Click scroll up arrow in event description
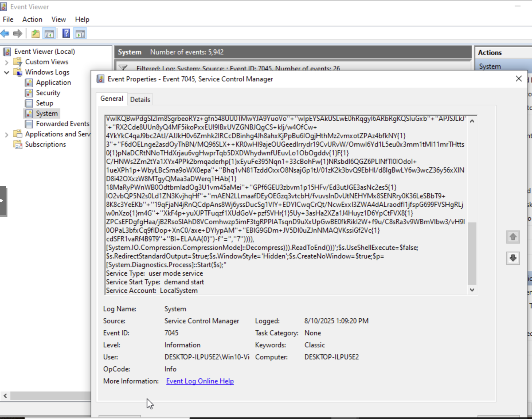The width and height of the screenshot is (532, 419). (x=472, y=121)
